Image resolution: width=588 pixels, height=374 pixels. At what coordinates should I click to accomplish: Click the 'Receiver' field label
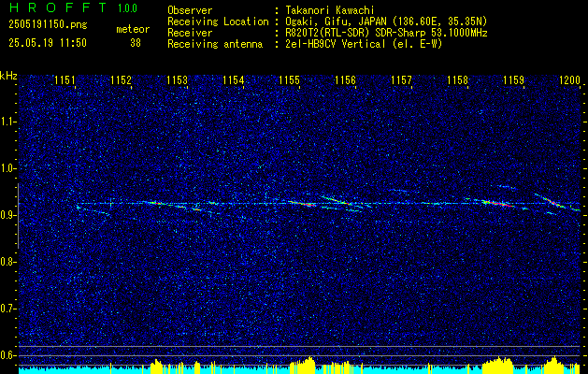(190, 33)
